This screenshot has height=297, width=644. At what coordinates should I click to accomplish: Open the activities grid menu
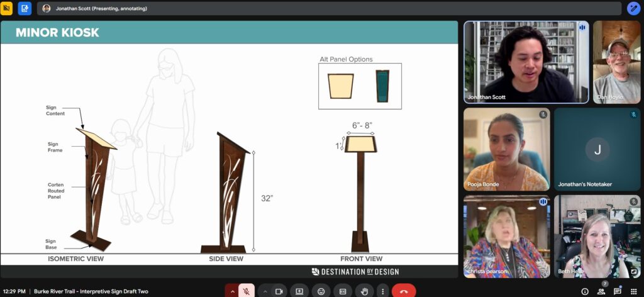click(634, 291)
